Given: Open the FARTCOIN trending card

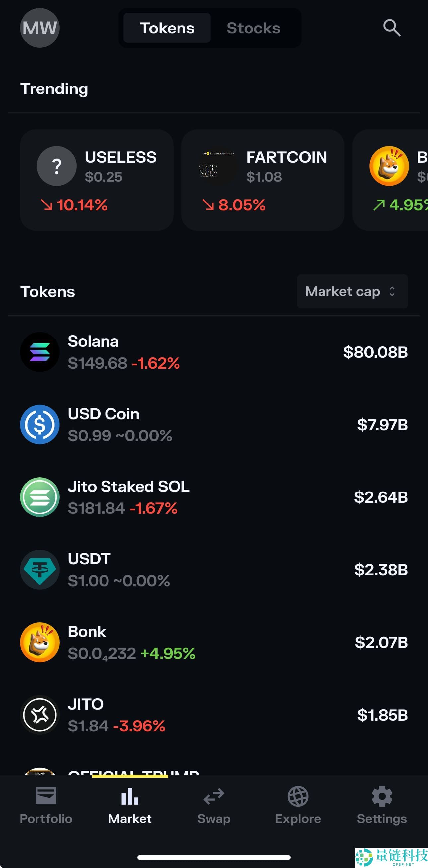Looking at the screenshot, I should (x=263, y=180).
